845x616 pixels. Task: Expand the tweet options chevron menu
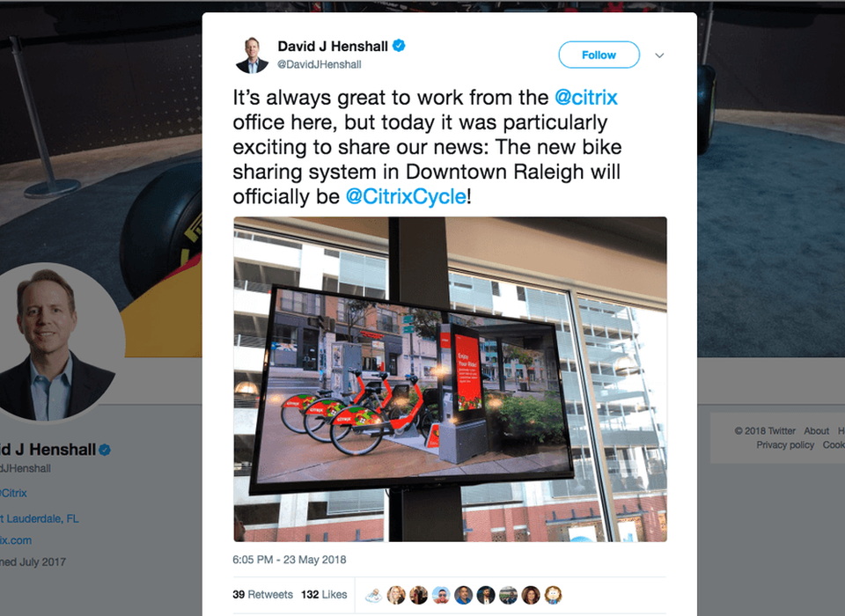coord(659,55)
